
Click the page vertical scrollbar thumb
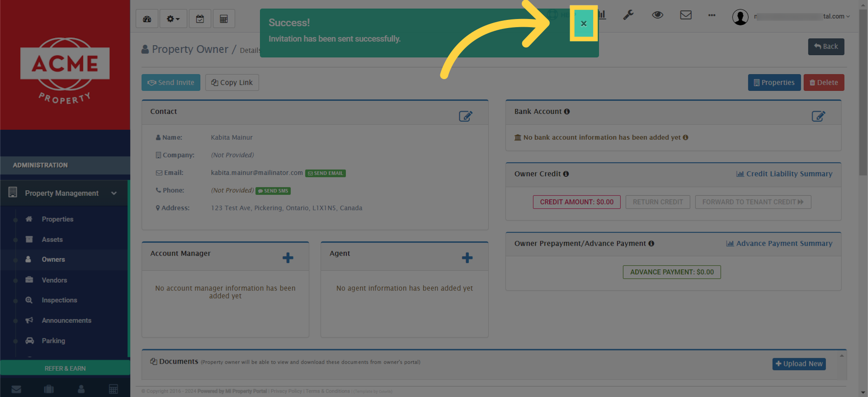tap(863, 93)
